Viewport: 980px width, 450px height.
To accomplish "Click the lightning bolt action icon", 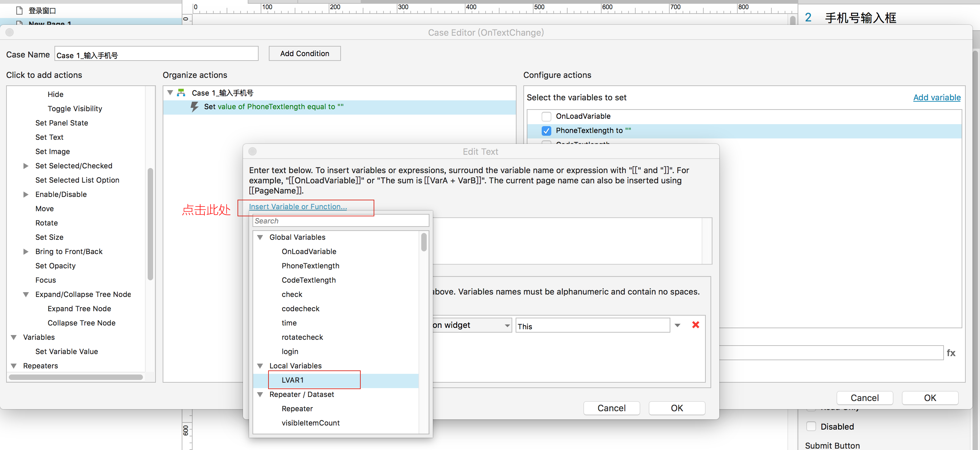I will coord(194,107).
